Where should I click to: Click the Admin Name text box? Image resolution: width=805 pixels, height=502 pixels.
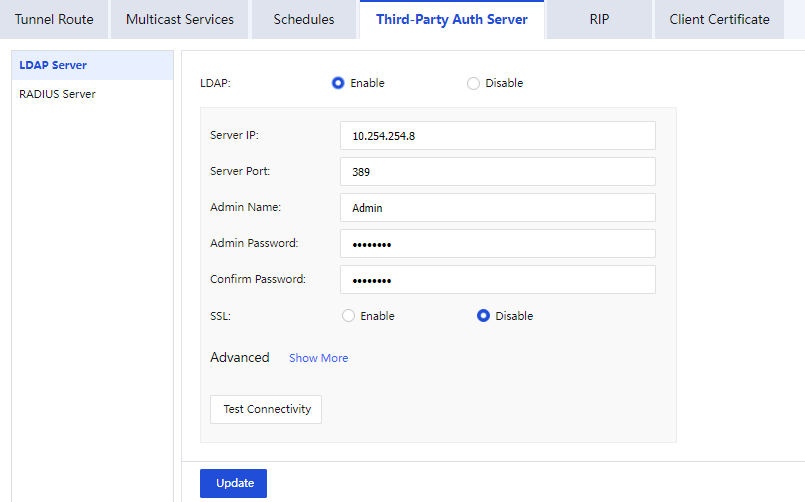point(497,208)
